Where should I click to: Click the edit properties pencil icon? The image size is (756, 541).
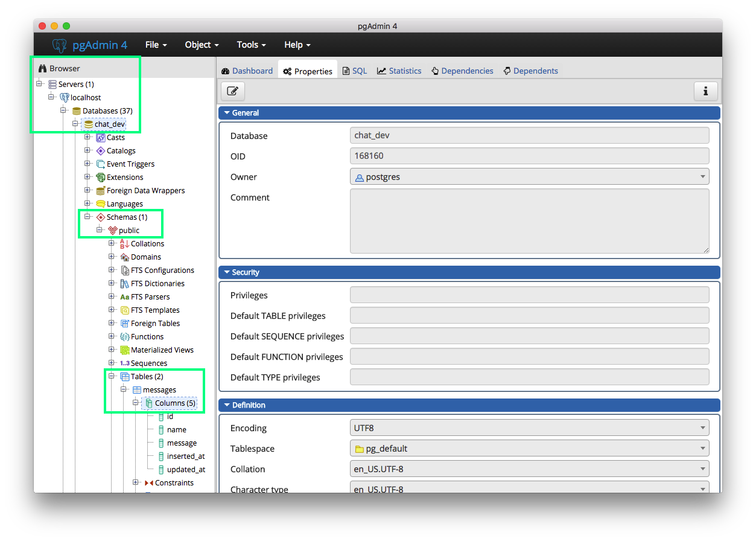coord(232,91)
